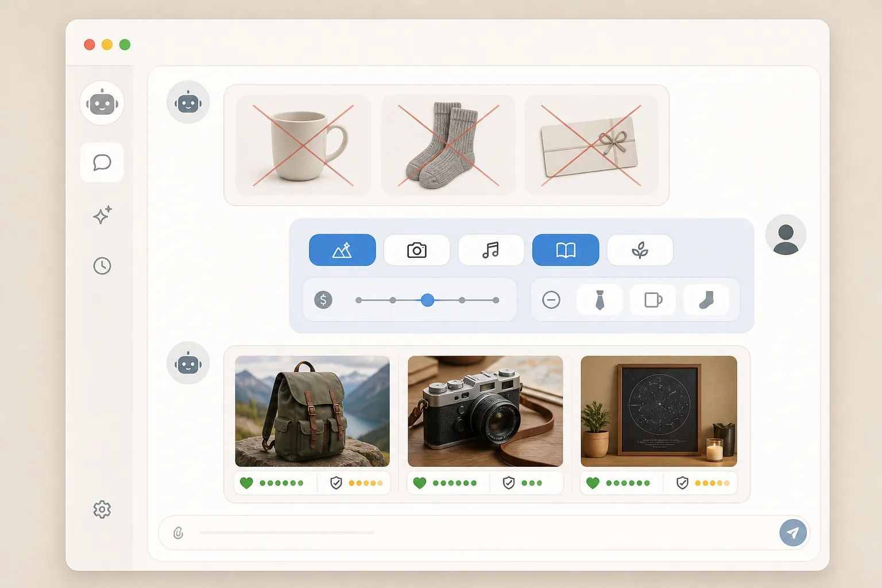Toggle the music note interest chip
Image resolution: width=882 pixels, height=588 pixels.
click(x=491, y=250)
